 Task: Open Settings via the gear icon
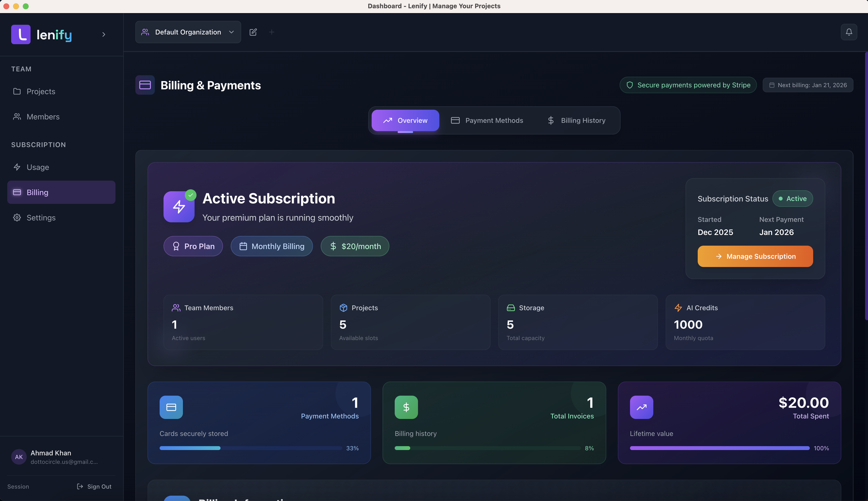17,217
